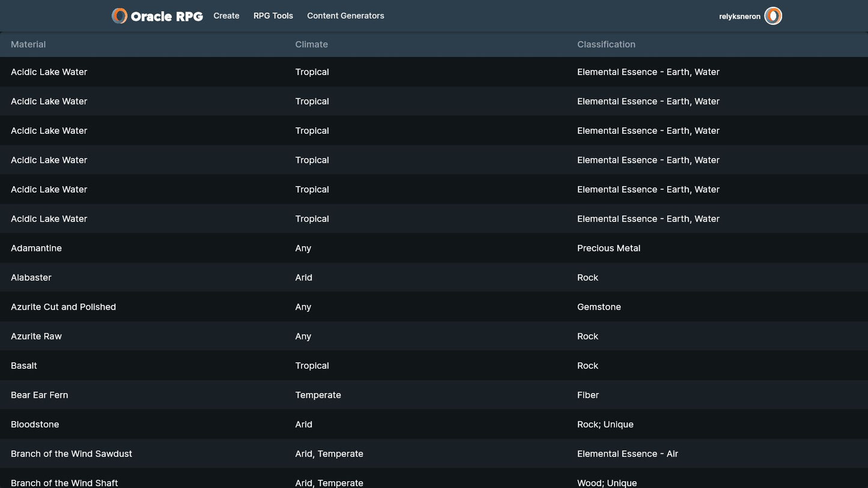Click the user avatar icon
Screen dimensions: 868x488
click(773, 16)
